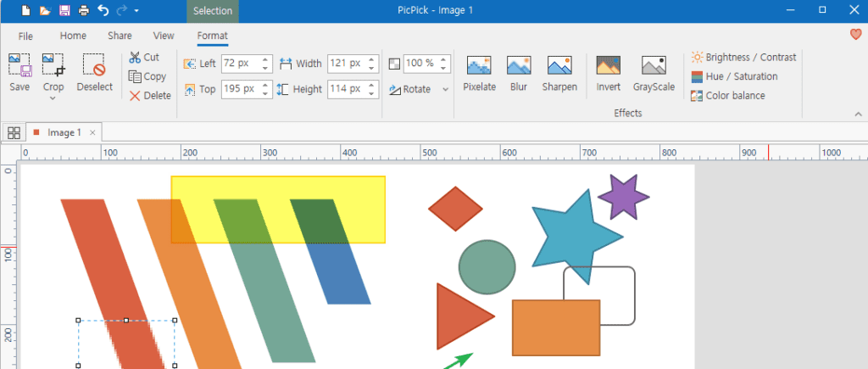Decrease the Width value
The width and height of the screenshot is (868, 369).
pos(372,68)
